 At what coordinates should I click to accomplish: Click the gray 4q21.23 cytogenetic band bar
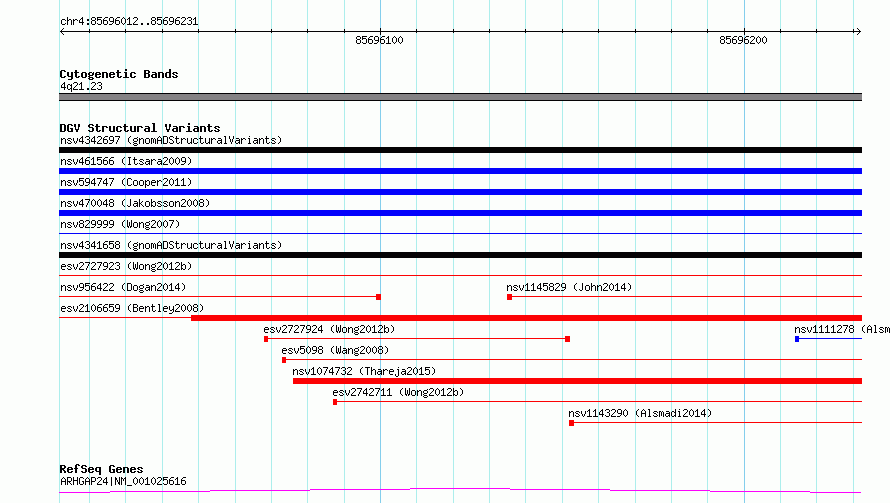pos(460,97)
